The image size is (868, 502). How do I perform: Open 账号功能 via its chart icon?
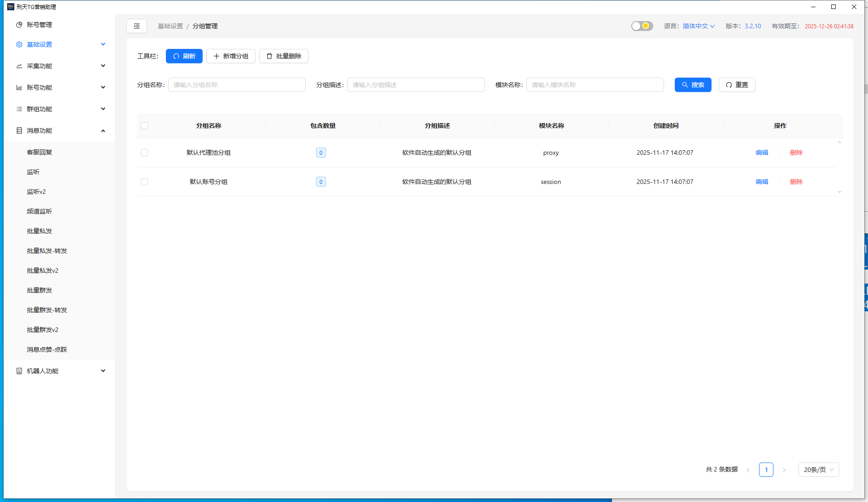(19, 87)
